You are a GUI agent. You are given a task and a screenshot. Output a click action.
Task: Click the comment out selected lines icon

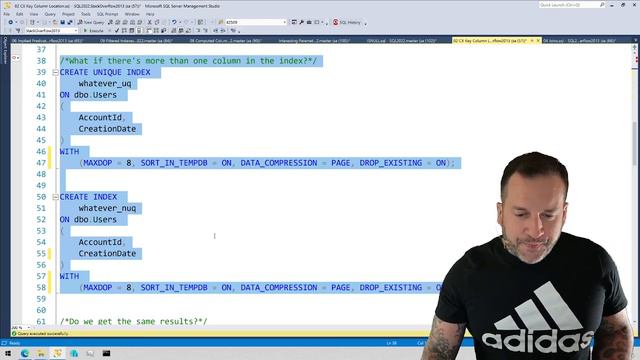click(x=198, y=31)
